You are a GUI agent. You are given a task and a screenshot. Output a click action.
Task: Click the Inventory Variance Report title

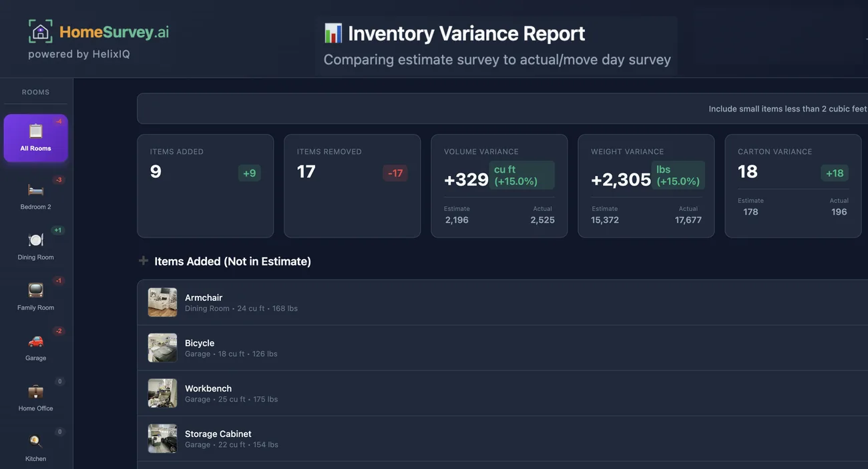pos(466,33)
